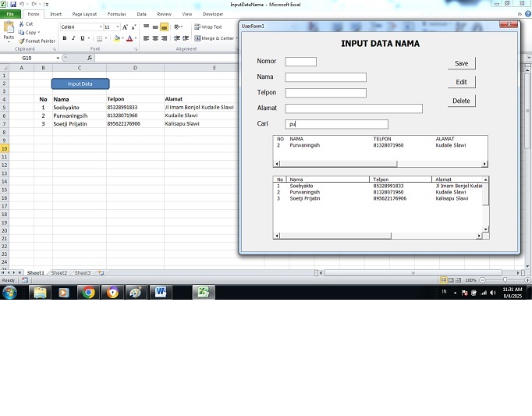The width and height of the screenshot is (532, 416).
Task: Click the Nama text input field
Action: [x=325, y=77]
